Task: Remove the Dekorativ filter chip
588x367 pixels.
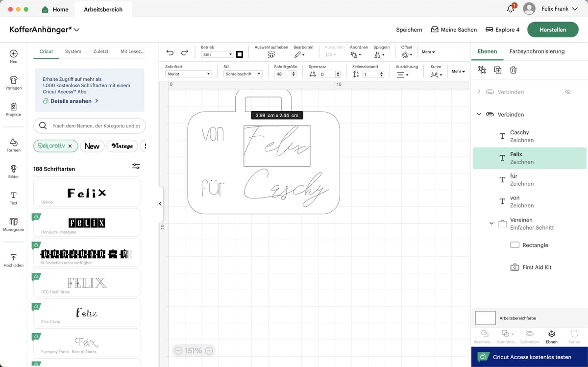Action: 70,146
